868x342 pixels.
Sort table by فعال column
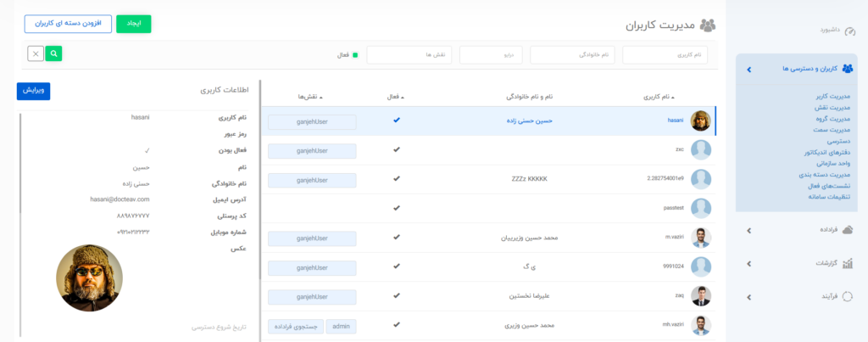point(395,97)
